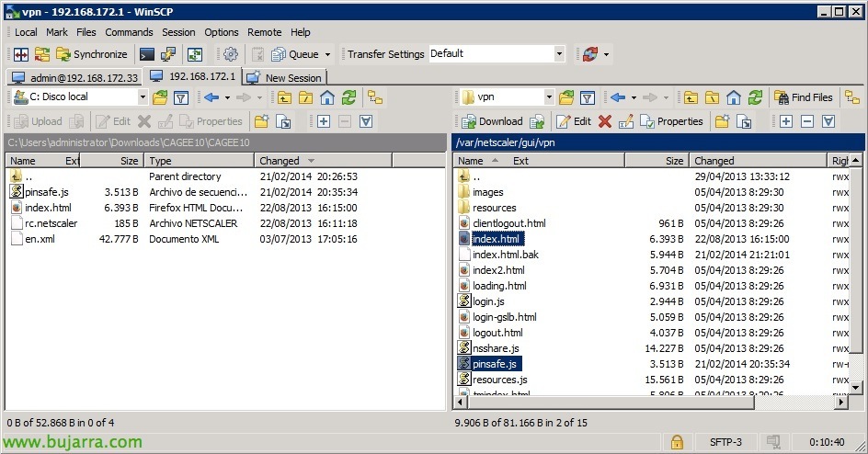This screenshot has height=454, width=868.
Task: Click the remote panel filter icon
Action: [588, 98]
